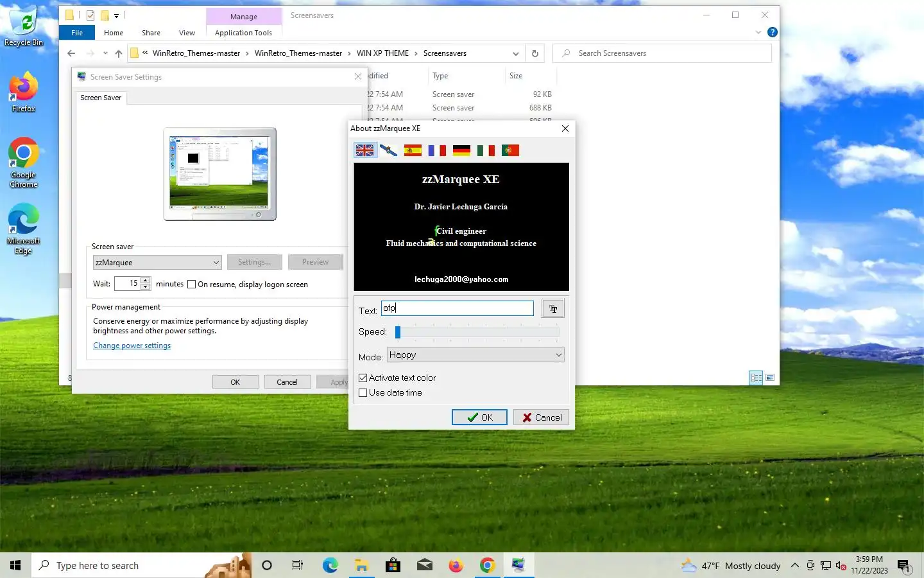Open the Application Tools tab
Image resolution: width=924 pixels, height=578 pixels.
[x=243, y=33]
